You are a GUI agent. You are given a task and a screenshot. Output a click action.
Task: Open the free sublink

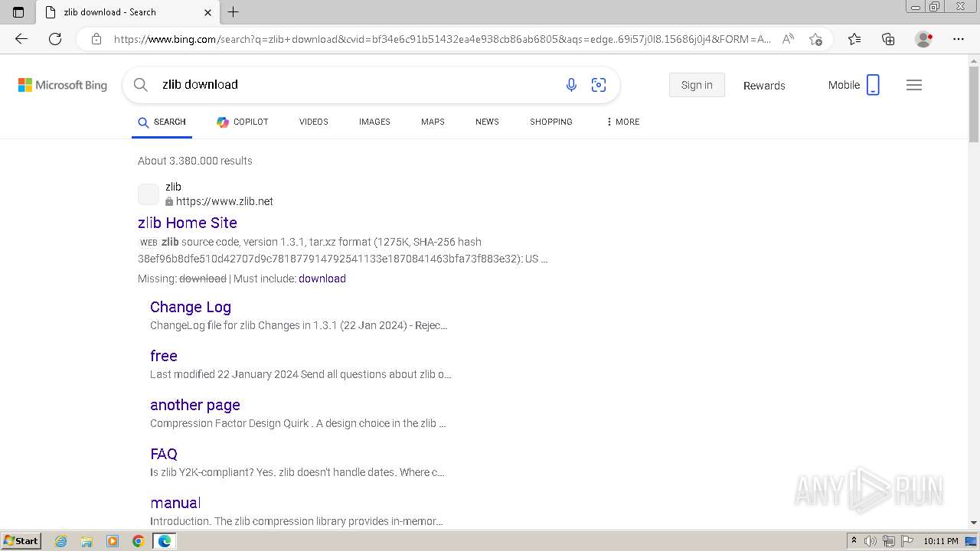(164, 356)
